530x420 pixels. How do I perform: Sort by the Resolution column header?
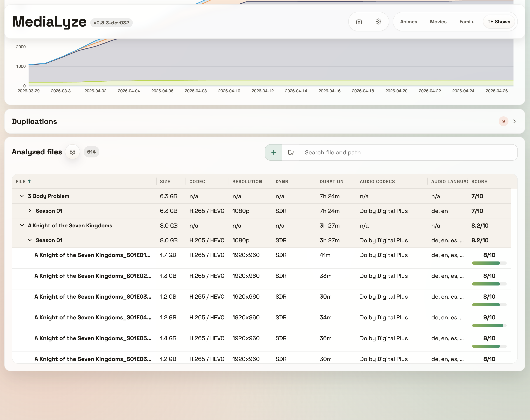point(247,182)
